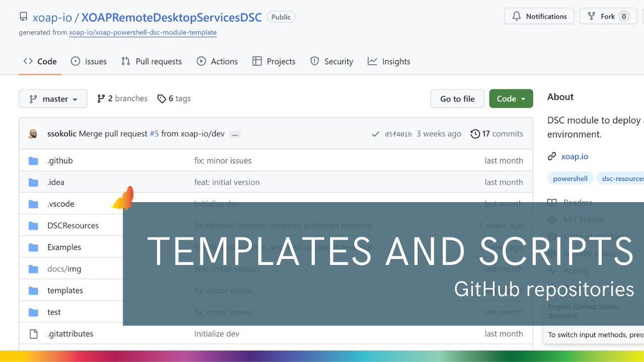Switch to the Issues tab
Viewport: 644px width, 362px height.
click(x=89, y=61)
